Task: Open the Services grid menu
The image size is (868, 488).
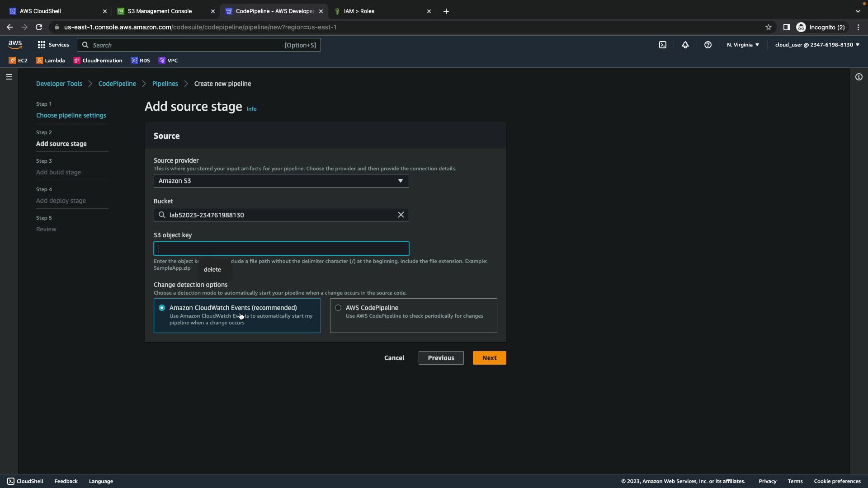Action: 53,45
